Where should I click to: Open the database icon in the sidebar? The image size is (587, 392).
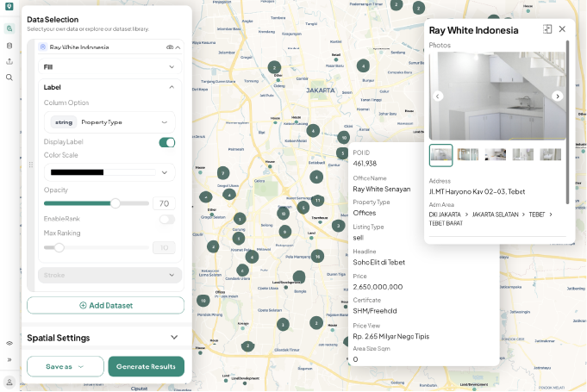(x=9, y=46)
